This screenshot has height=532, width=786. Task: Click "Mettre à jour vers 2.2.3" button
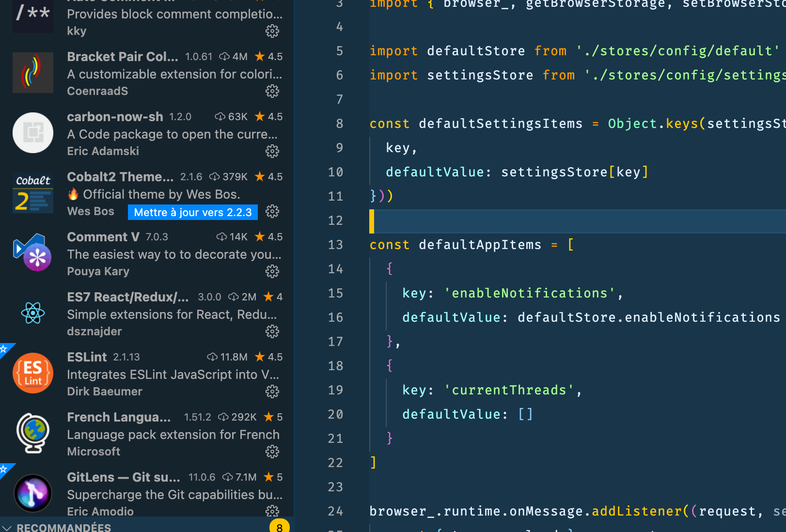192,212
